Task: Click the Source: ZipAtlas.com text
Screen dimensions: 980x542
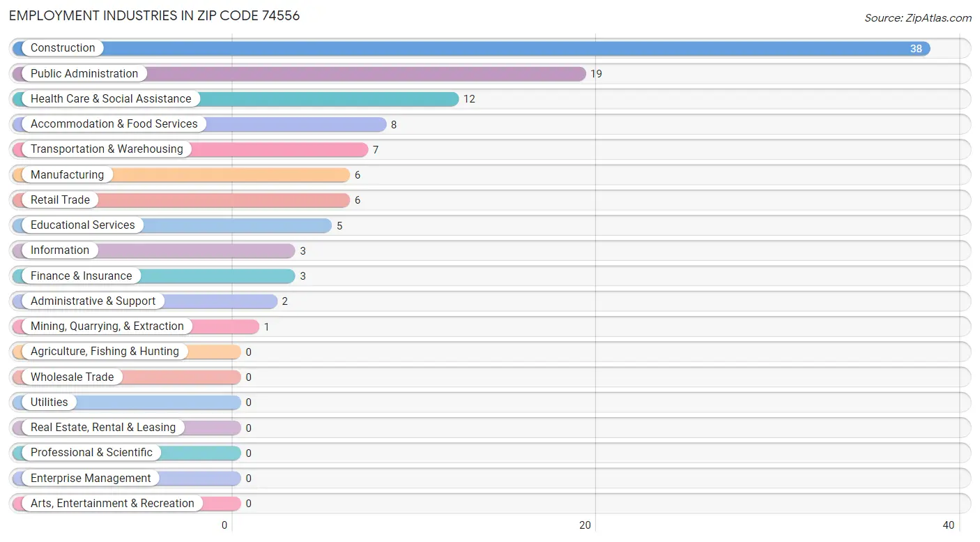Action: click(918, 18)
